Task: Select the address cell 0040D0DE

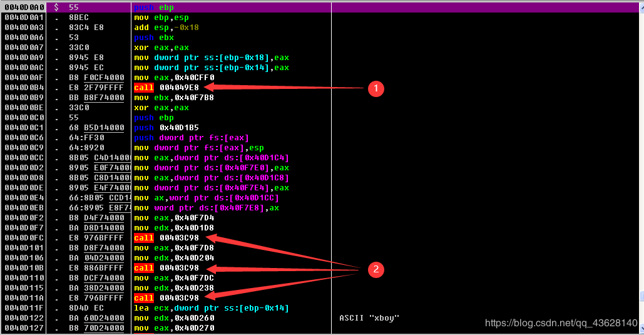Action: [x=24, y=188]
